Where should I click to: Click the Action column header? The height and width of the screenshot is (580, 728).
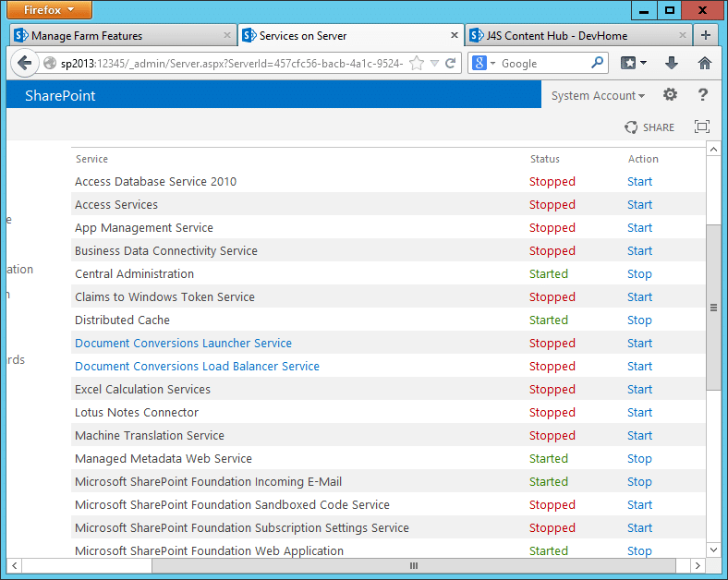643,159
